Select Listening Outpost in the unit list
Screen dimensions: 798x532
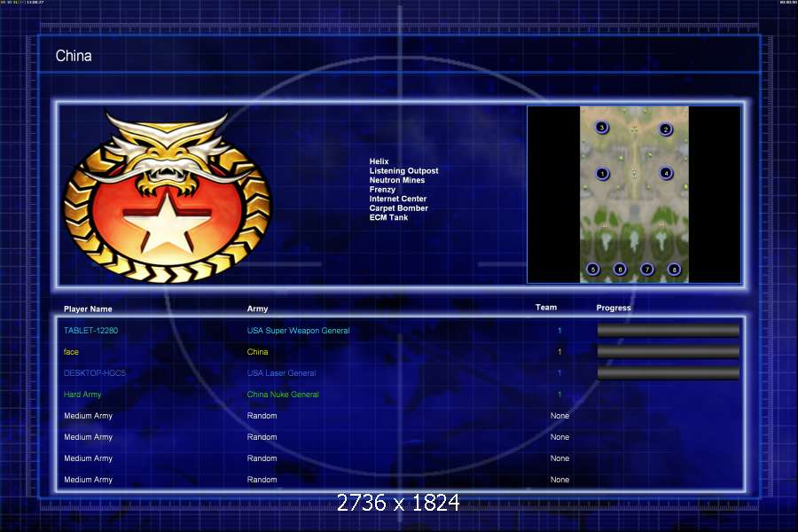tap(403, 170)
